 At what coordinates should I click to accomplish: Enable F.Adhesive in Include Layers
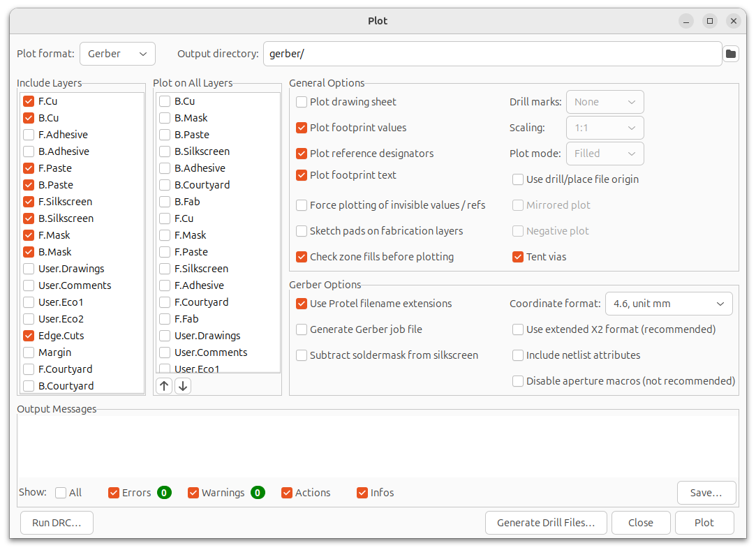(29, 135)
